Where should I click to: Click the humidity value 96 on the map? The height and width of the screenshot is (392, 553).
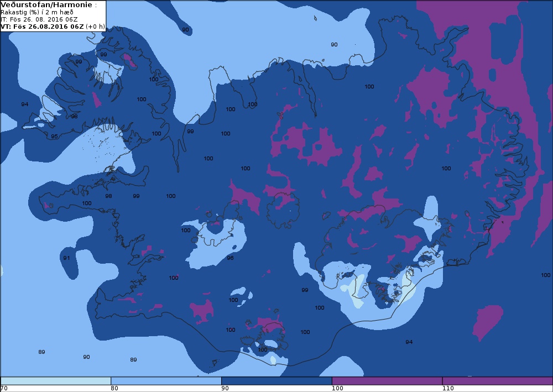click(230, 258)
